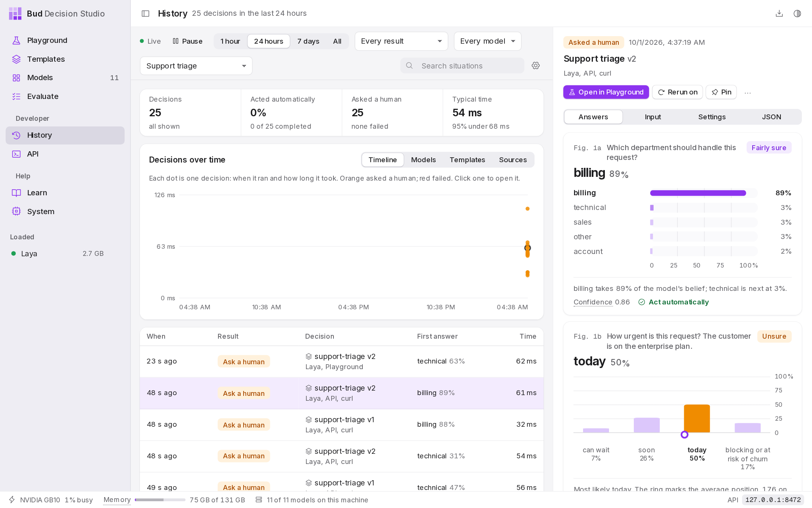812x508 pixels.
Task: Click the Memory usage bar
Action: tap(160, 500)
